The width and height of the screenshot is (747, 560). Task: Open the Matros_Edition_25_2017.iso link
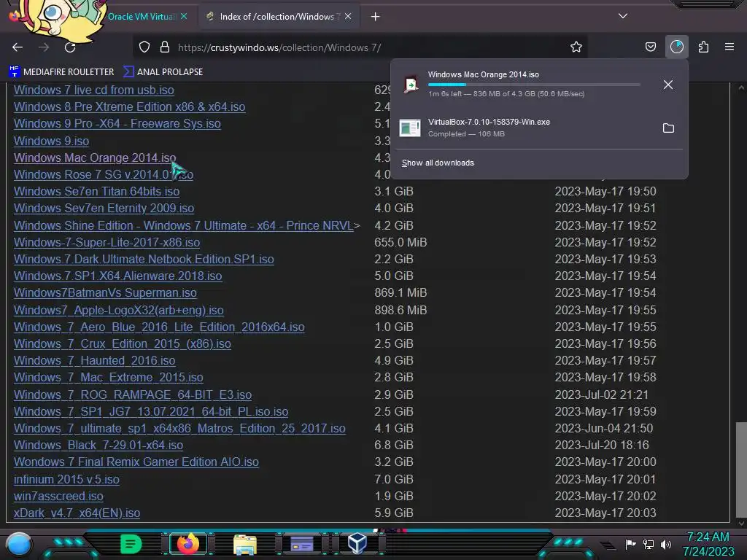[x=179, y=429]
